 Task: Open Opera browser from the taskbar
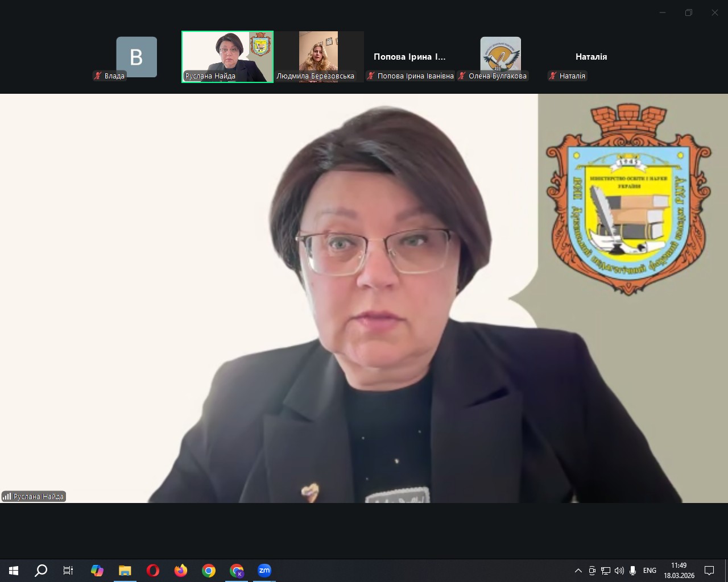point(153,571)
